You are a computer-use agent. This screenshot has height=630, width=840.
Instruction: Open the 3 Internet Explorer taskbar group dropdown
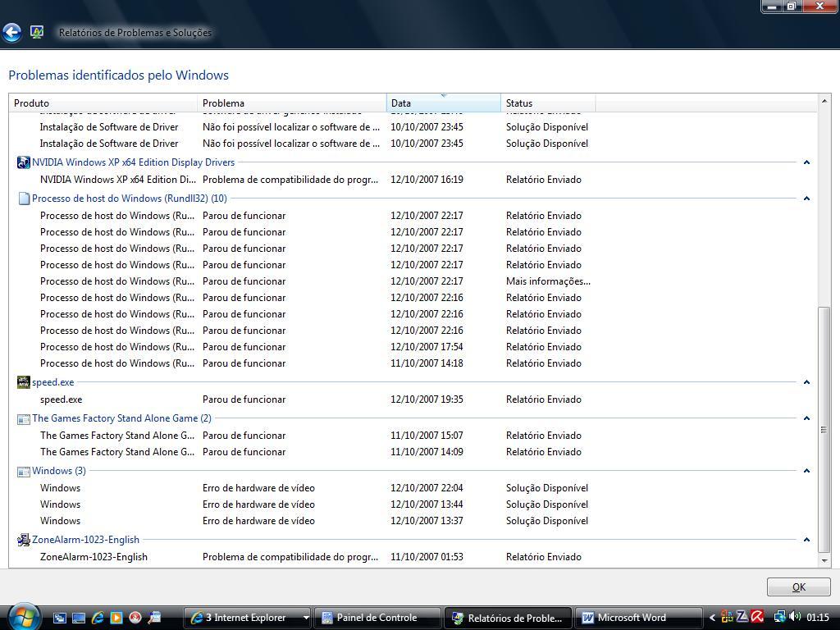(x=306, y=618)
